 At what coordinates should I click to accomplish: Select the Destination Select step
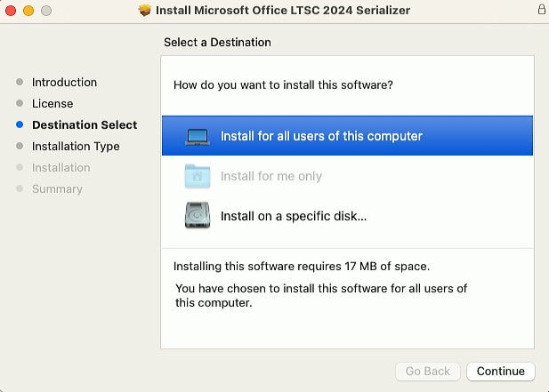(x=85, y=124)
